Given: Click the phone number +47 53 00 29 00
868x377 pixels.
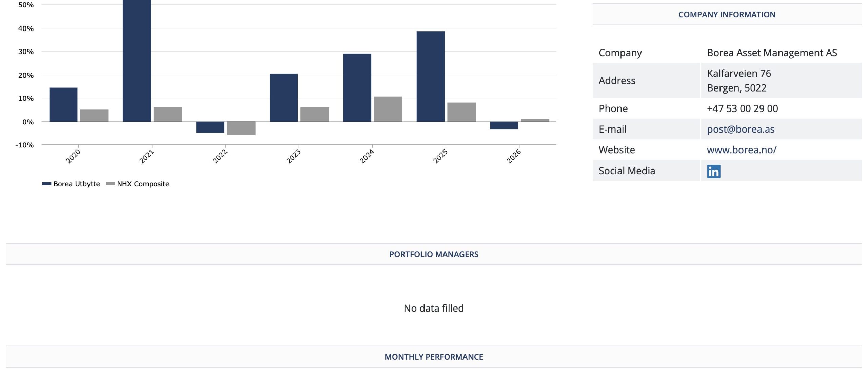Looking at the screenshot, I should [x=742, y=108].
